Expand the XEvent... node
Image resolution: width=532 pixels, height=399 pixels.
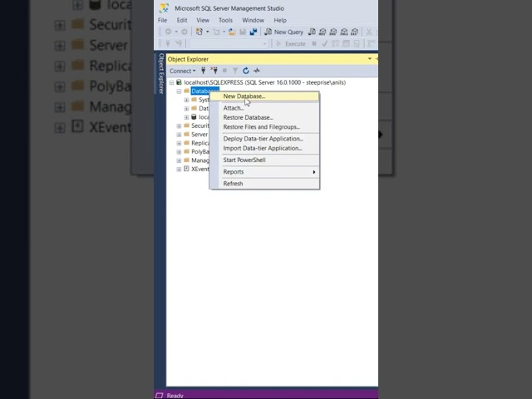click(x=180, y=170)
